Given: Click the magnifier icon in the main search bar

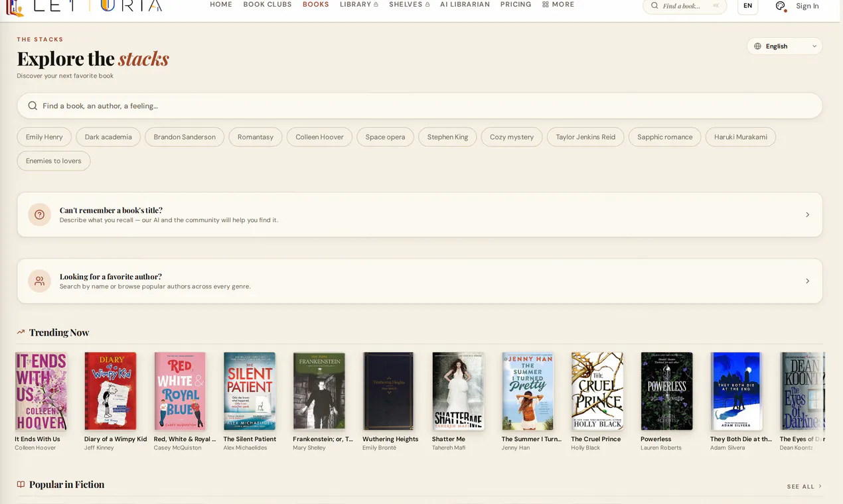Looking at the screenshot, I should 33,105.
